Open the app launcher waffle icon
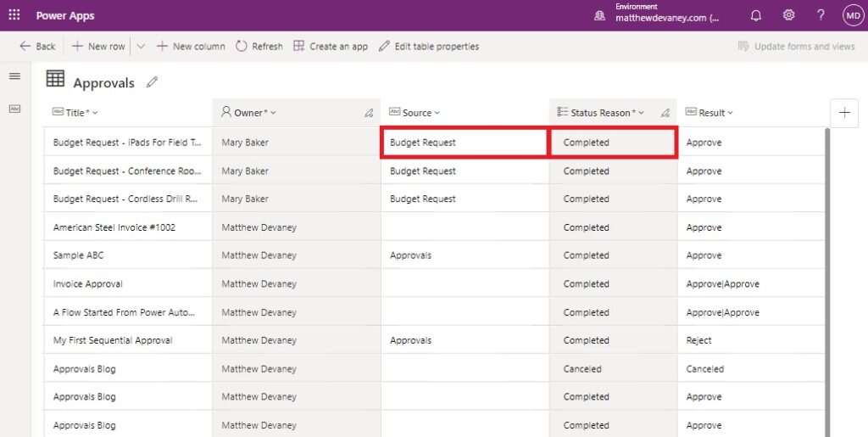The image size is (868, 437). pos(14,15)
